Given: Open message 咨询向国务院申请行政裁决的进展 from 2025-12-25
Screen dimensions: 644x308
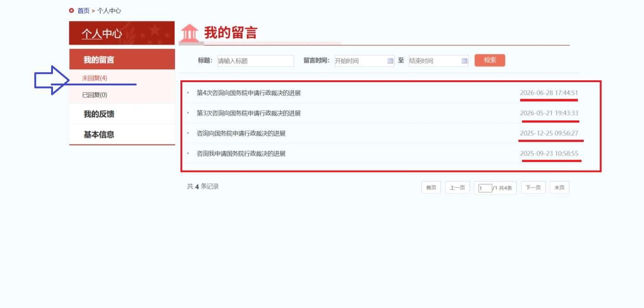Looking at the screenshot, I should 241,133.
